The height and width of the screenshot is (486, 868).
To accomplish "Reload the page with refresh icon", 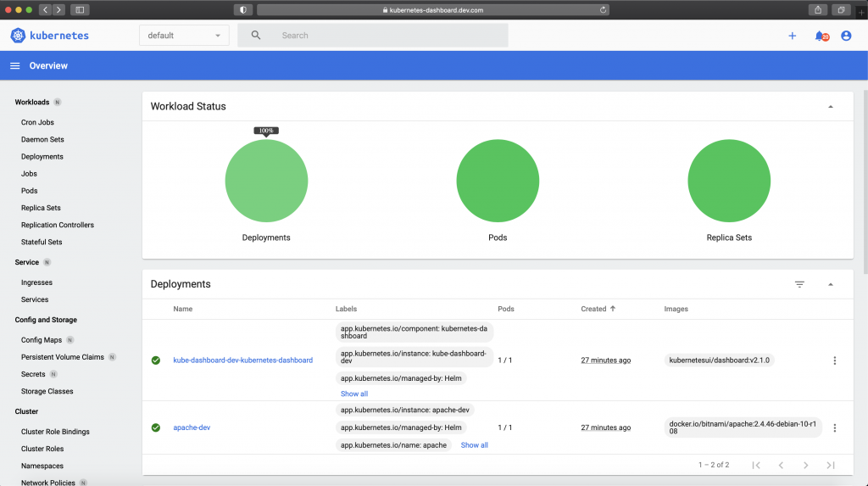I will click(x=603, y=9).
